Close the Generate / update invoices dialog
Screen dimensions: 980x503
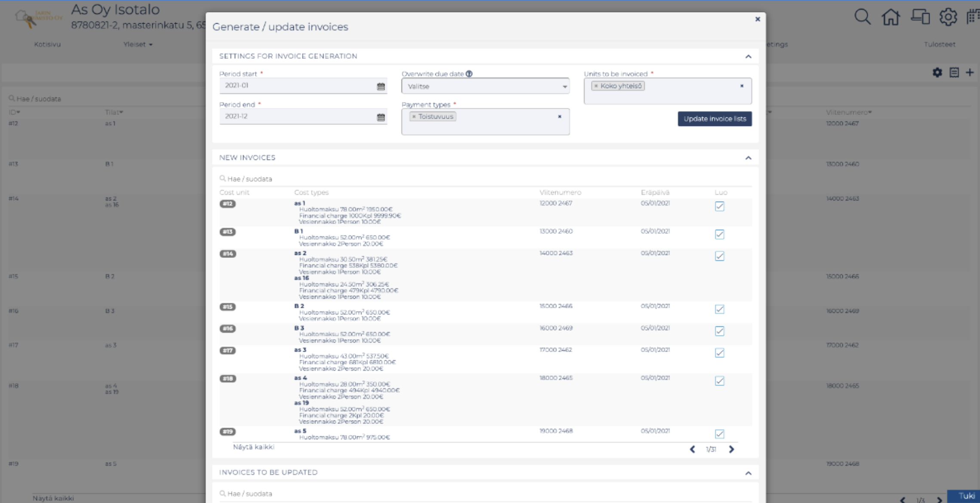click(758, 19)
